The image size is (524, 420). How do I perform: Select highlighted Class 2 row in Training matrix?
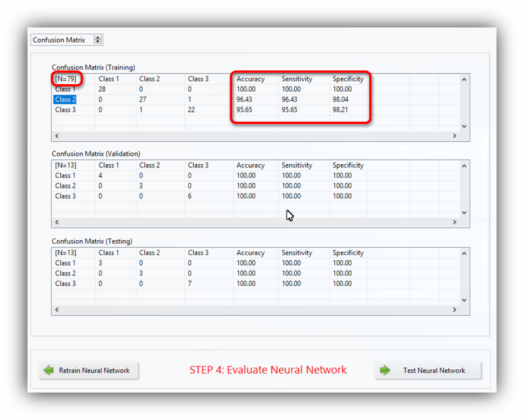pyautogui.click(x=65, y=99)
